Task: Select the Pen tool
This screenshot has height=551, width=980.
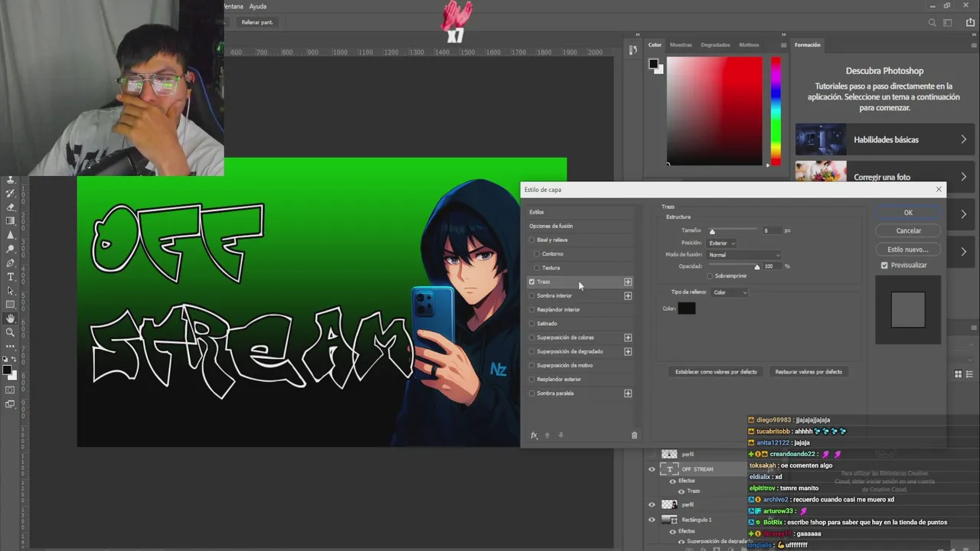Action: pos(11,263)
